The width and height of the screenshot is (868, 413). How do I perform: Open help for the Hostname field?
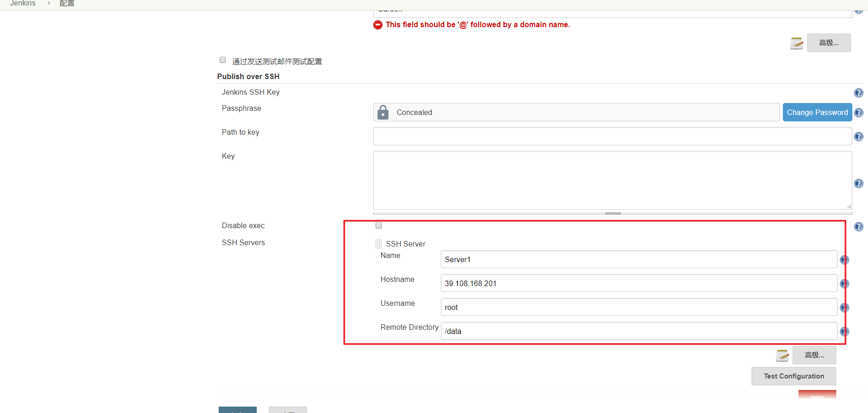[844, 284]
